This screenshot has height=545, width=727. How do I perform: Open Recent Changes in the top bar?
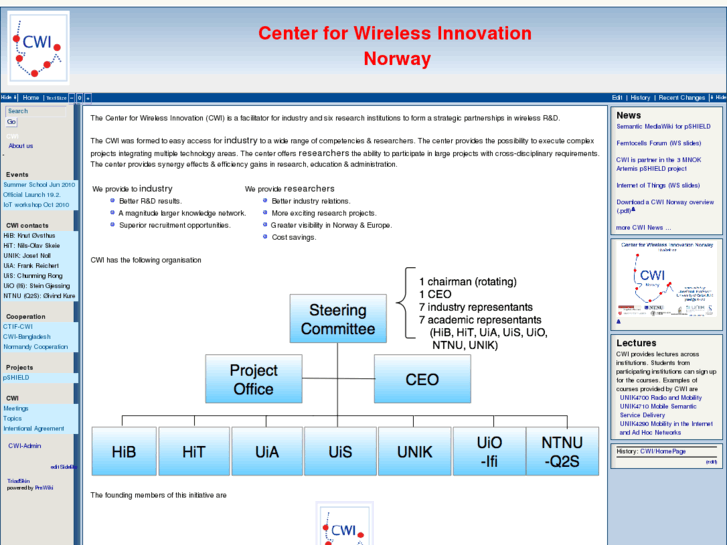tap(682, 97)
